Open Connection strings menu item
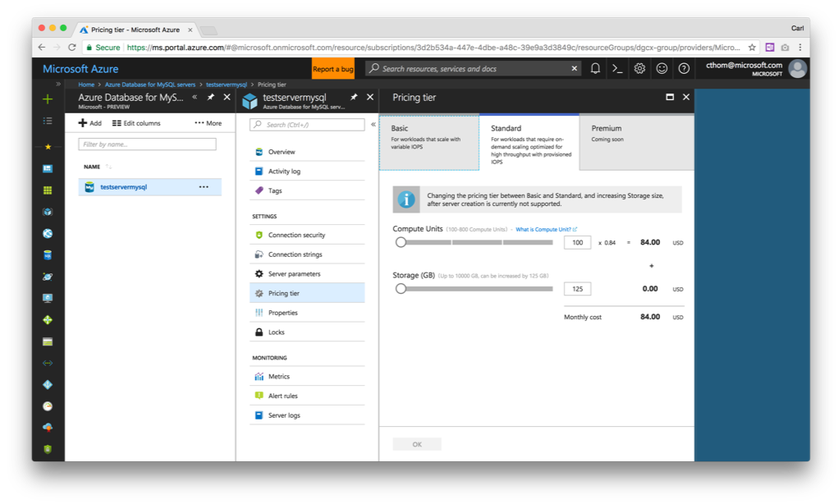This screenshot has height=504, width=839. click(x=307, y=254)
